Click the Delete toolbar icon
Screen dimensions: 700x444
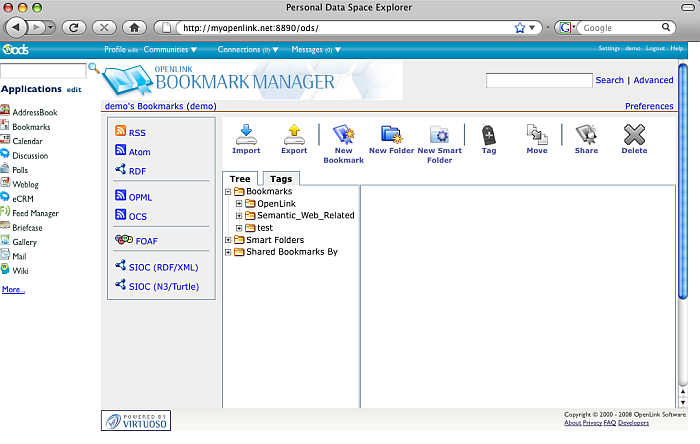coord(634,137)
